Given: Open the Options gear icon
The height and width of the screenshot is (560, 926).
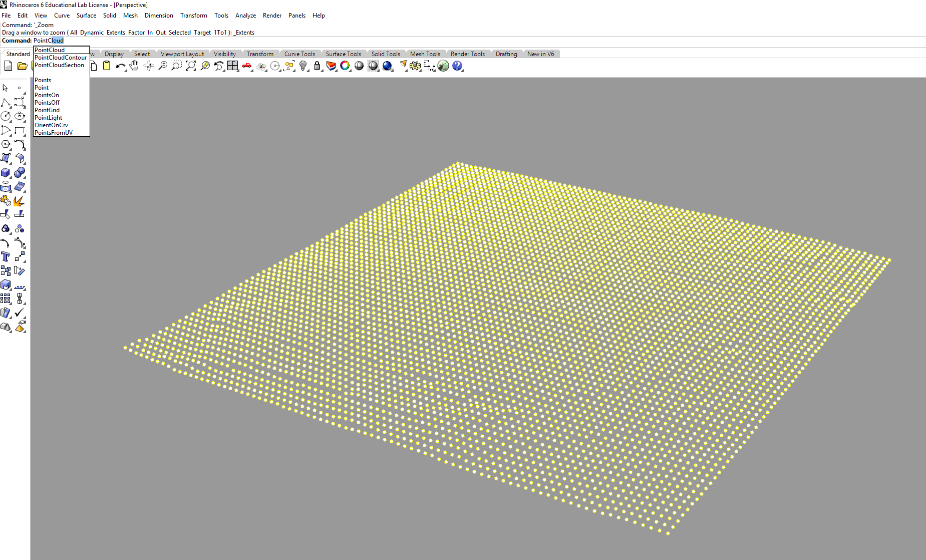Looking at the screenshot, I should [415, 66].
